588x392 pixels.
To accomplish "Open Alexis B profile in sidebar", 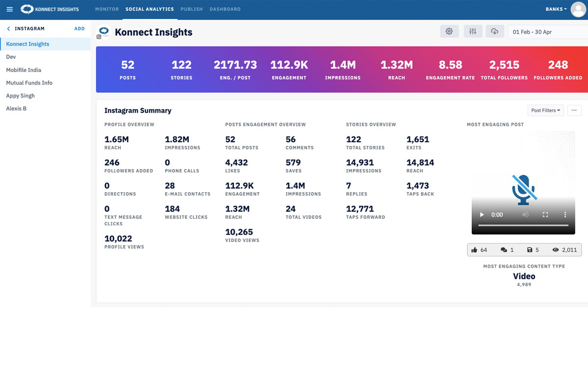I will [45, 108].
